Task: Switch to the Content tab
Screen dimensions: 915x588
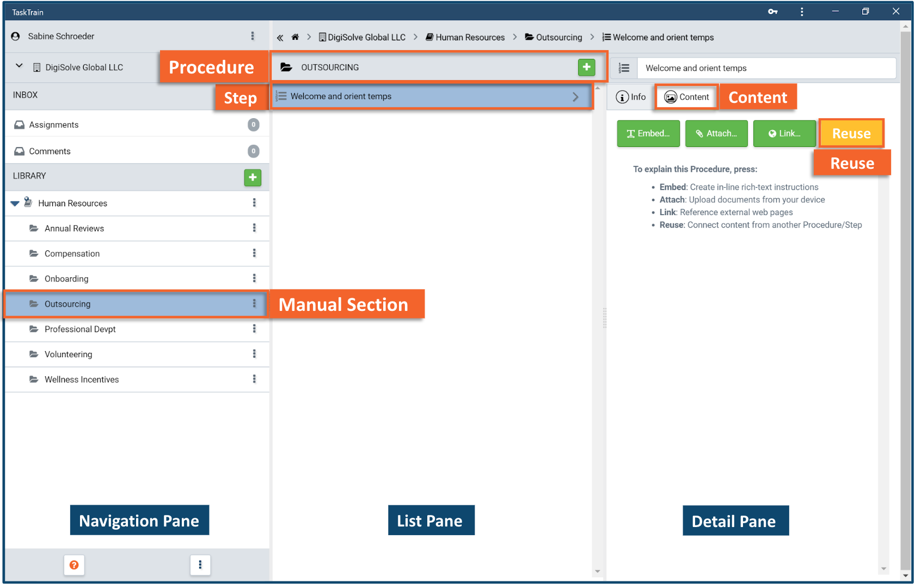Action: pyautogui.click(x=687, y=97)
